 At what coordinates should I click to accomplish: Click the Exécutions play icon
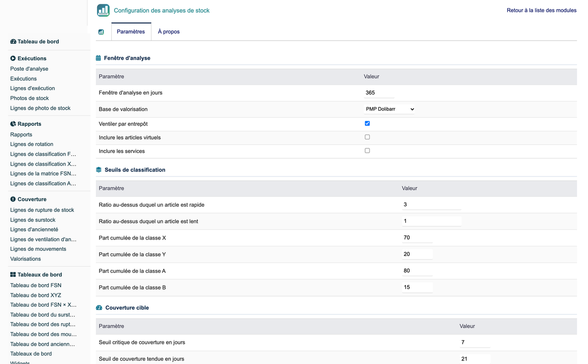tap(13, 58)
